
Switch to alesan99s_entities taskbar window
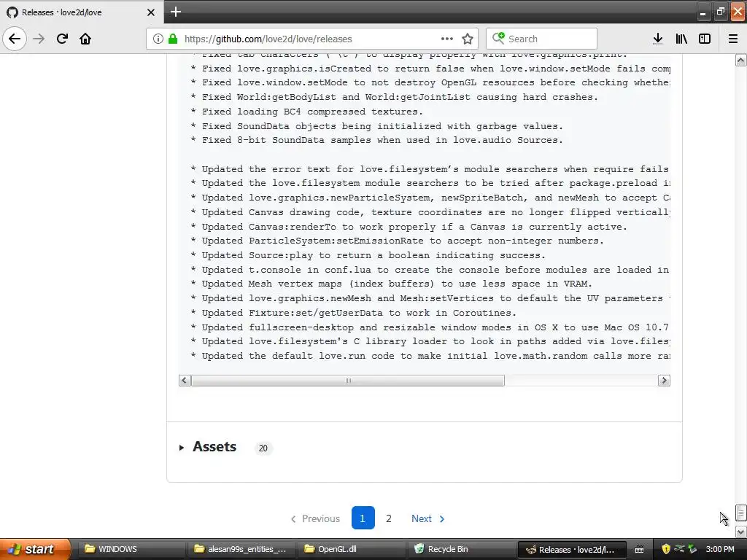pos(241,549)
